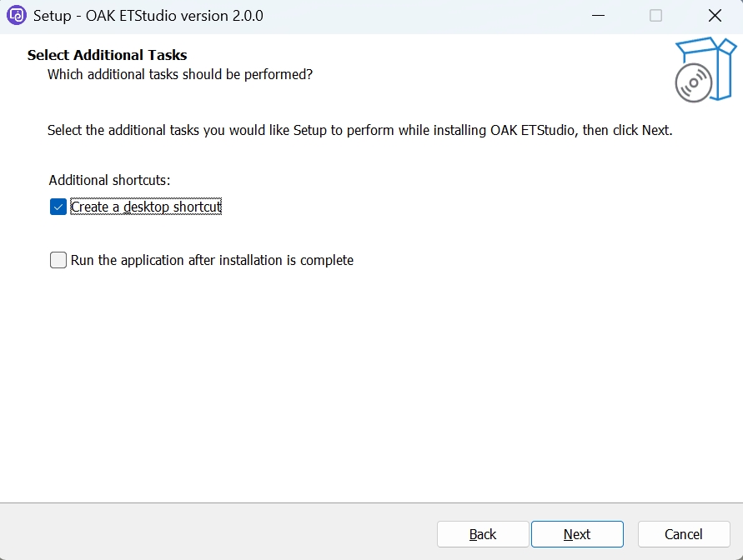Click the OAK ETStudio title bar icon
The width and height of the screenshot is (743, 560).
[x=17, y=16]
